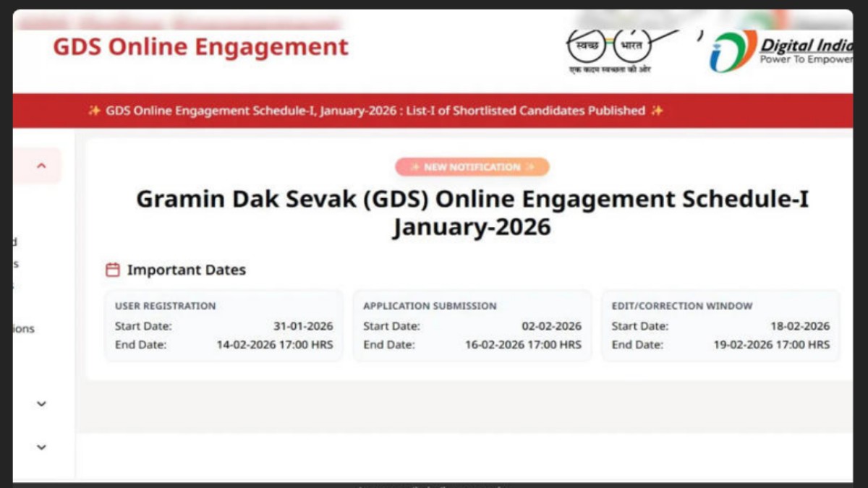This screenshot has height=488, width=868.
Task: Click the sparkle icon before banner text
Action: [94, 111]
